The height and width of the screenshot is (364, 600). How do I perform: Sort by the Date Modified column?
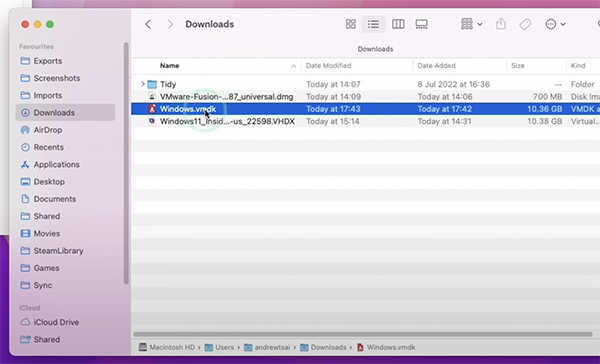pos(328,66)
